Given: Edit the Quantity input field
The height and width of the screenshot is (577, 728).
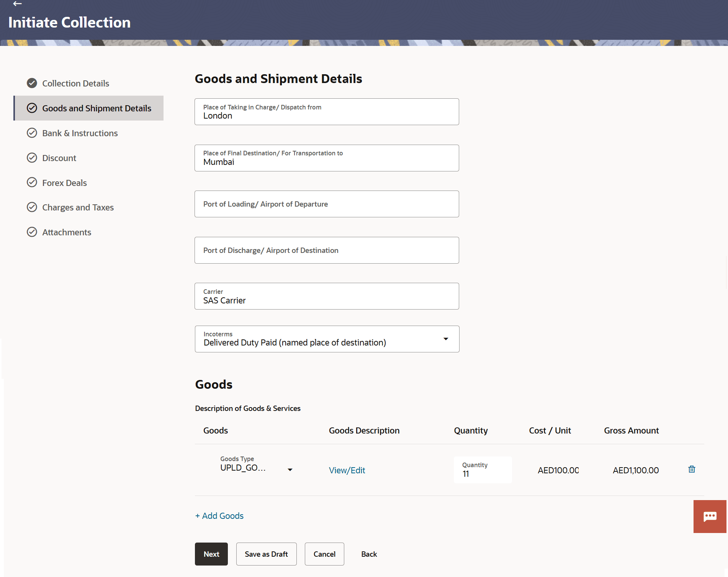Looking at the screenshot, I should pyautogui.click(x=483, y=474).
